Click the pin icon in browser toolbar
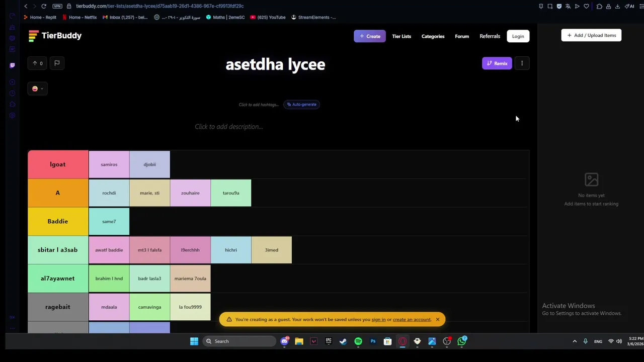644x362 pixels. click(x=541, y=6)
